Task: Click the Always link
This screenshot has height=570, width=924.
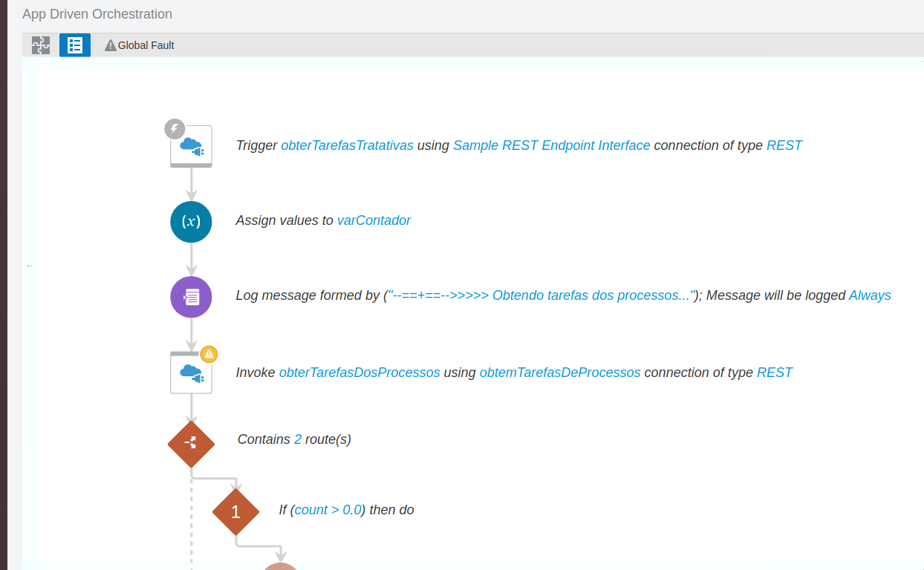Action: pyautogui.click(x=870, y=295)
